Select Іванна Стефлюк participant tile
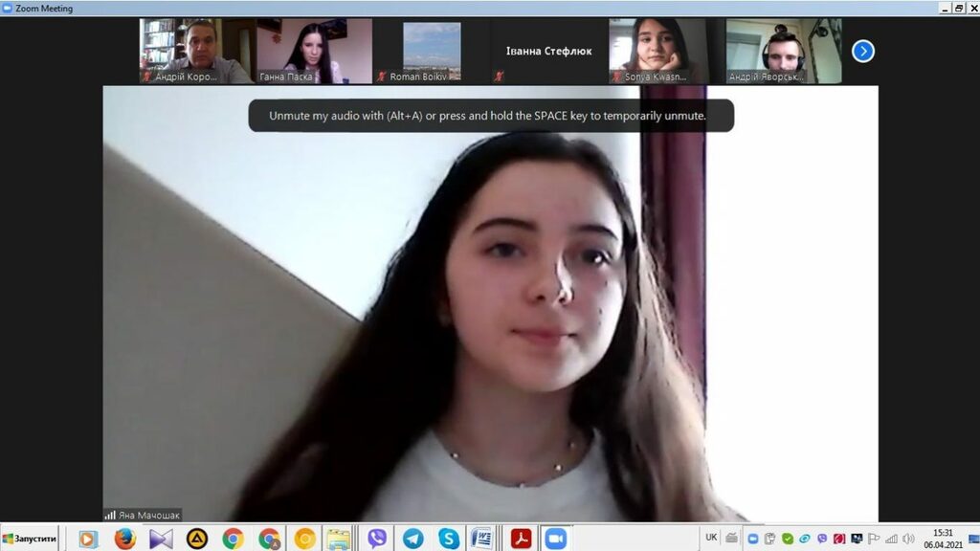The width and height of the screenshot is (980, 551). point(548,51)
